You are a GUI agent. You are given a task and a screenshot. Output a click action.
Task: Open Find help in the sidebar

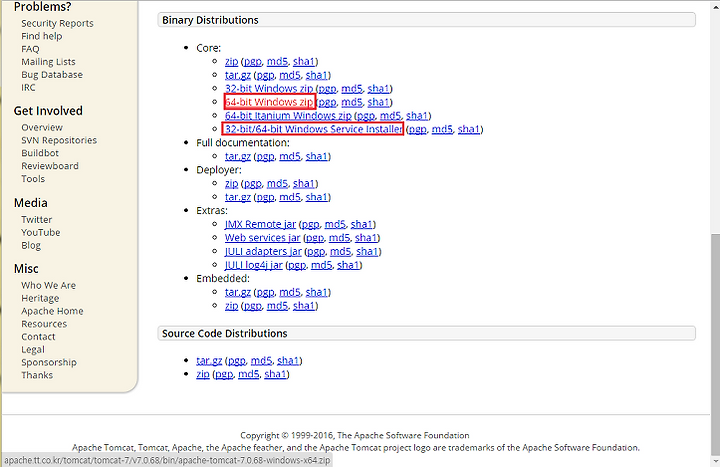coord(41,36)
